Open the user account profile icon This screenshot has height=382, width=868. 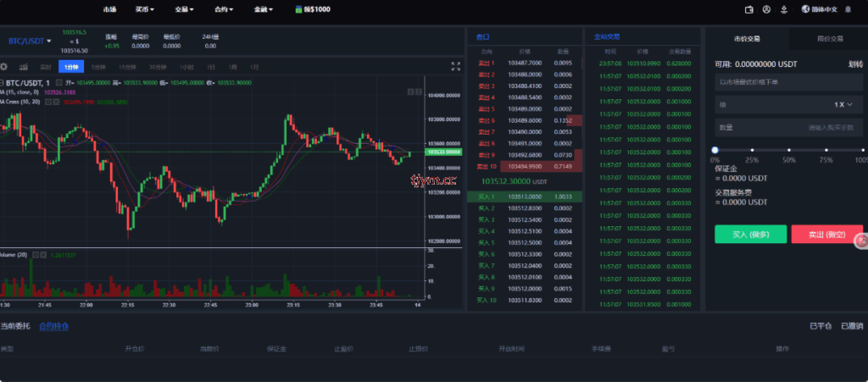pos(766,9)
